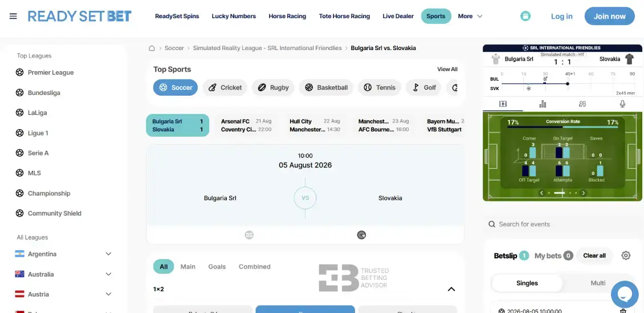Image resolution: width=644 pixels, height=313 pixels.
Task: Open Live Dealer in navigation
Action: pyautogui.click(x=398, y=17)
